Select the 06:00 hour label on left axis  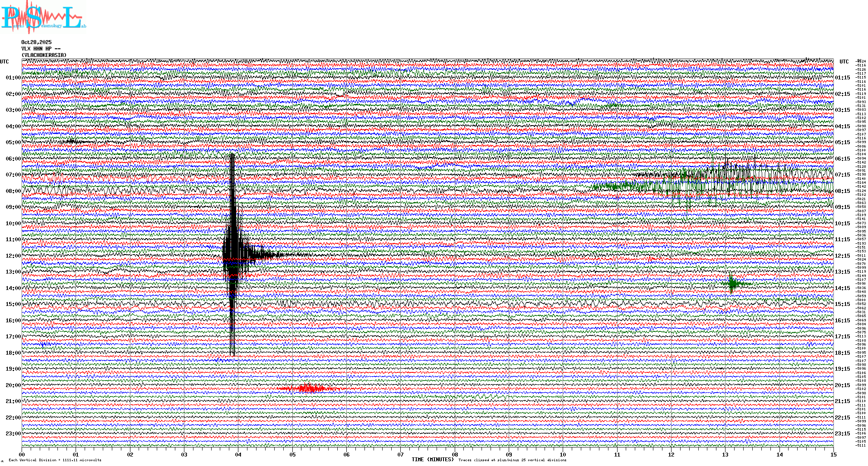13,159
